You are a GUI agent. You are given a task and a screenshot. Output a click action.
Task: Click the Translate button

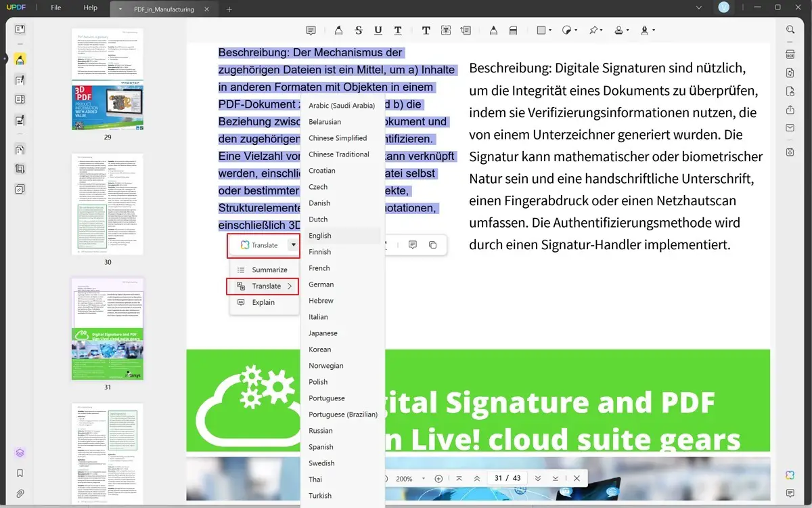click(263, 245)
